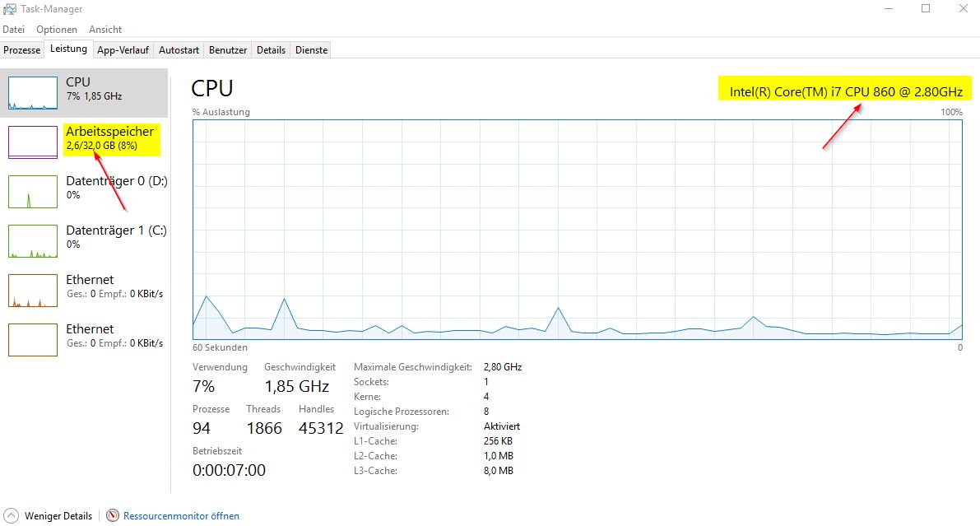Click the 7% Verwendung value

pyautogui.click(x=204, y=387)
